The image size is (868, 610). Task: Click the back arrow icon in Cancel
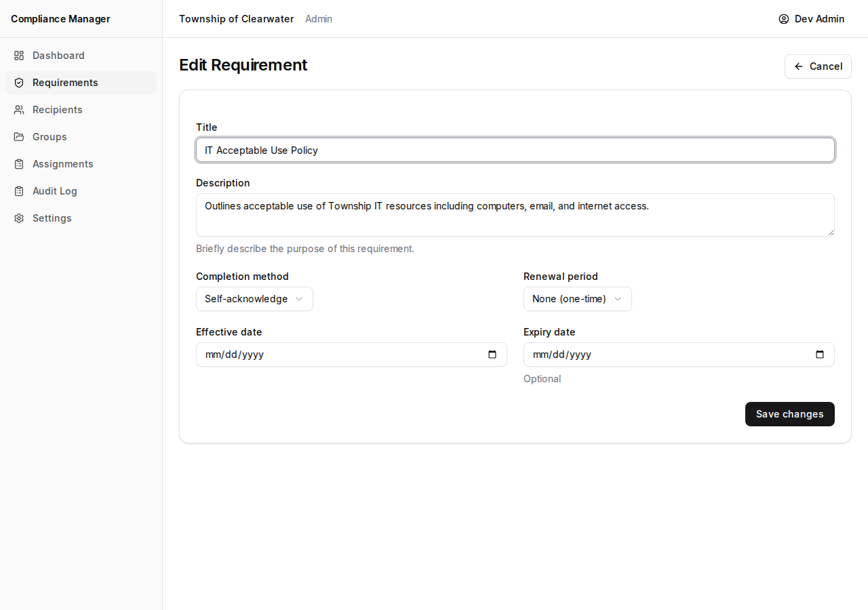(x=799, y=66)
